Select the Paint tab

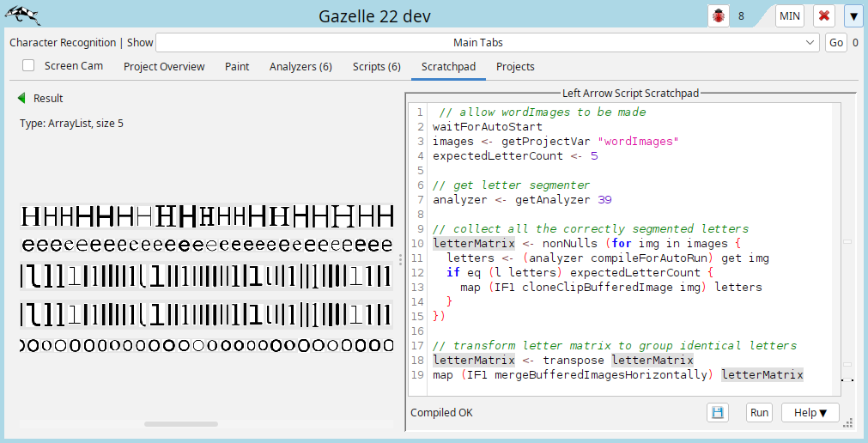(237, 66)
